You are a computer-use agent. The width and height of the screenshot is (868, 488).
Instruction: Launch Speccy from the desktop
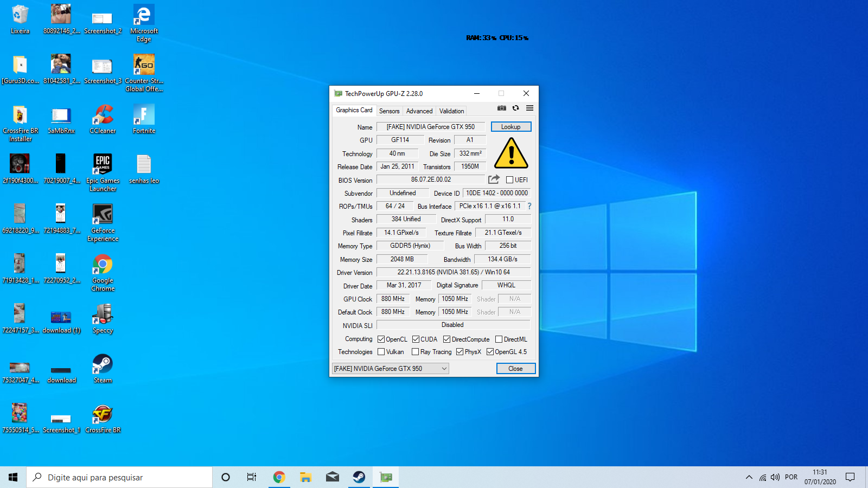click(103, 319)
